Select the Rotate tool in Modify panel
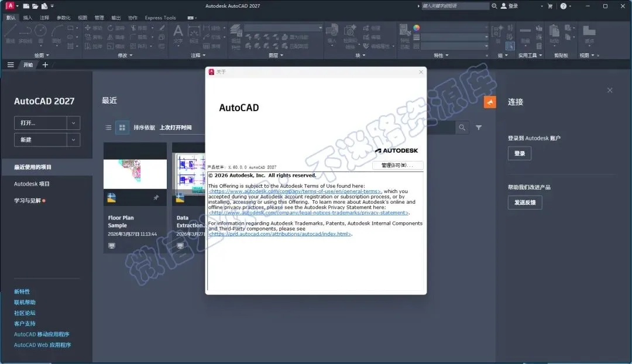Viewport: 632px width, 364px height. [x=116, y=28]
